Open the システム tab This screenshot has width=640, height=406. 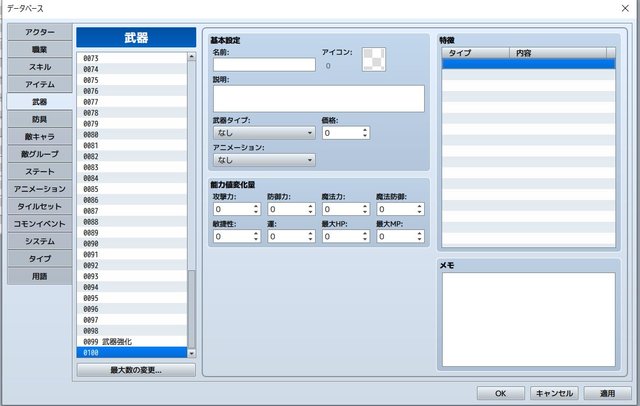point(40,242)
